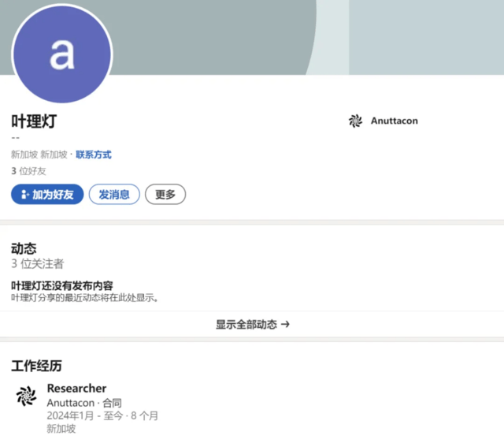Click the Anuttacon logo beside the profile name
This screenshot has width=504, height=443.
click(355, 121)
